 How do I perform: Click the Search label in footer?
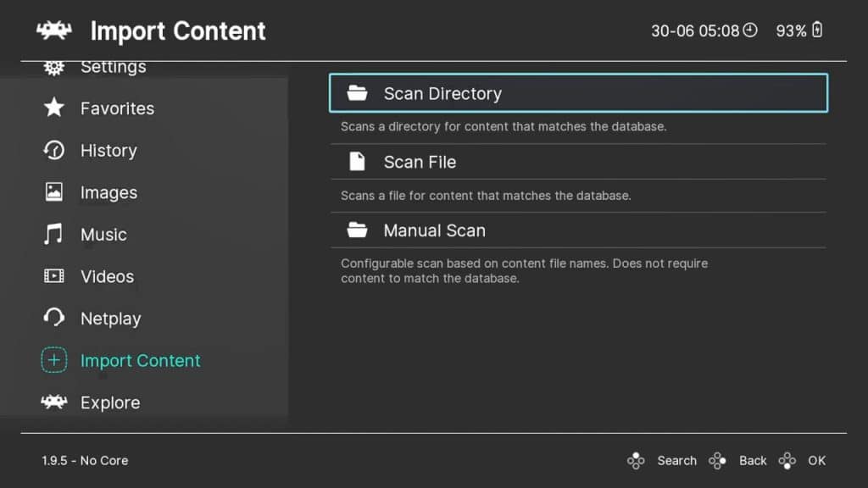click(x=676, y=460)
